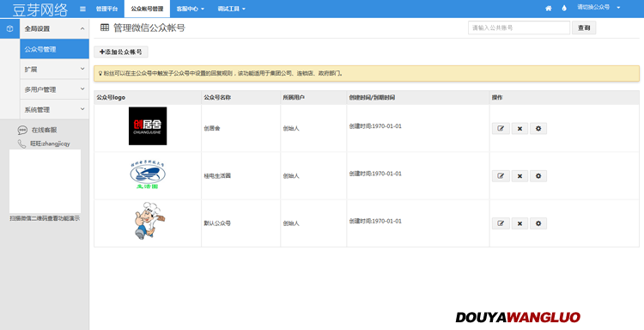Screen dimensions: 644x330
Task: Expand the 扩展 sidebar section
Action: 54,69
